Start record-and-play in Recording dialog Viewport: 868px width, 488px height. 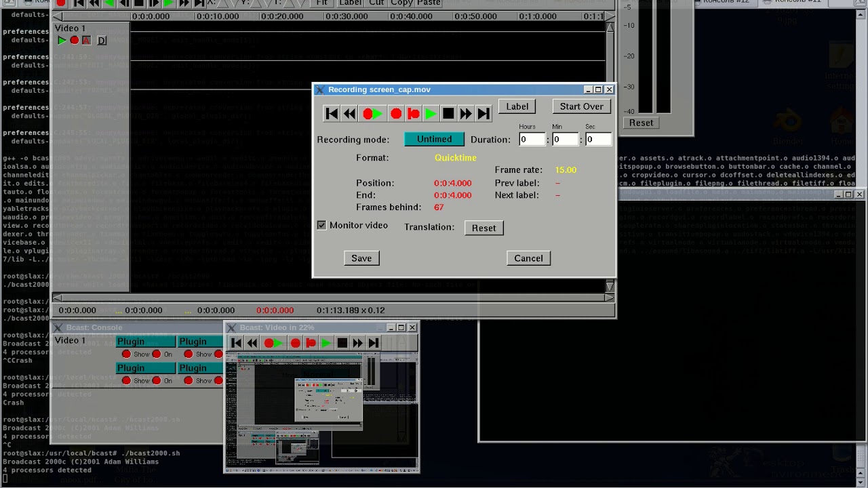pyautogui.click(x=372, y=114)
